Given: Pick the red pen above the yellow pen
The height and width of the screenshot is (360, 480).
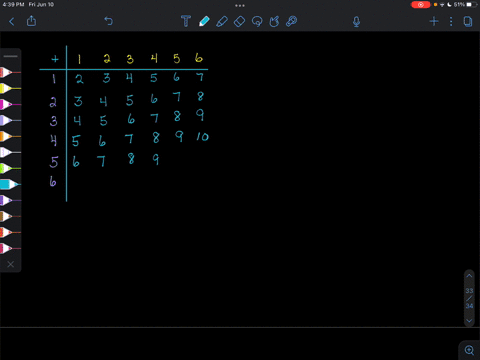Looking at the screenshot, I should point(10,72).
